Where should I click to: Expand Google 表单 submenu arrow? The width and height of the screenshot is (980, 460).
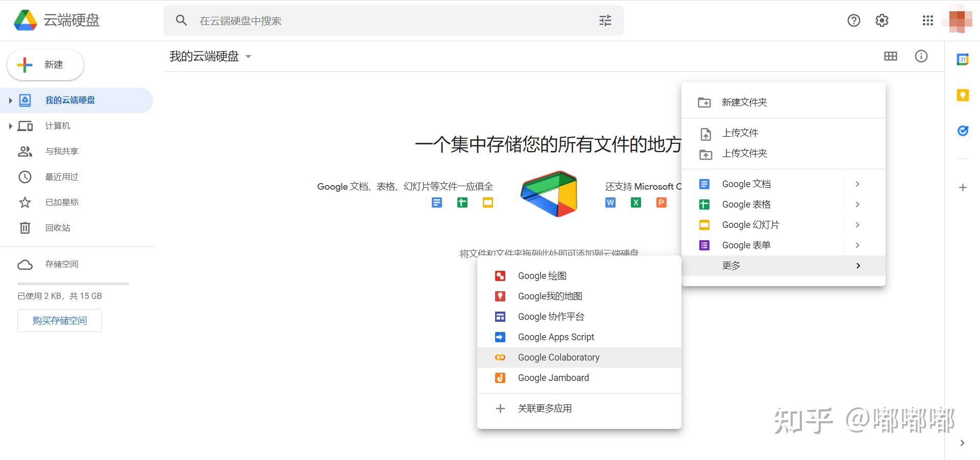tap(857, 245)
